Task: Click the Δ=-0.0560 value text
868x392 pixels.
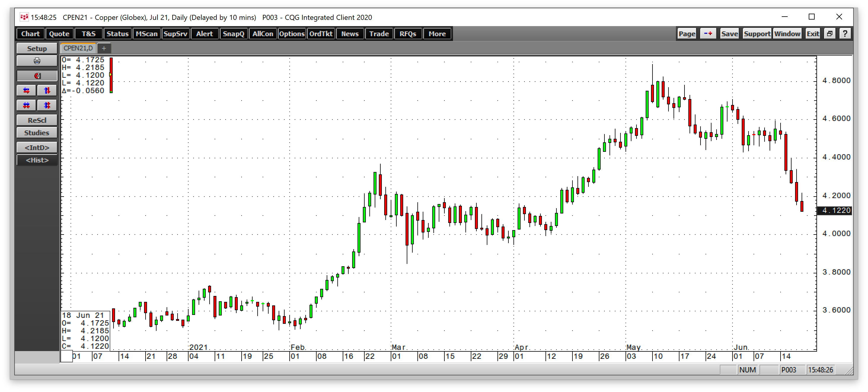Action: tap(83, 91)
